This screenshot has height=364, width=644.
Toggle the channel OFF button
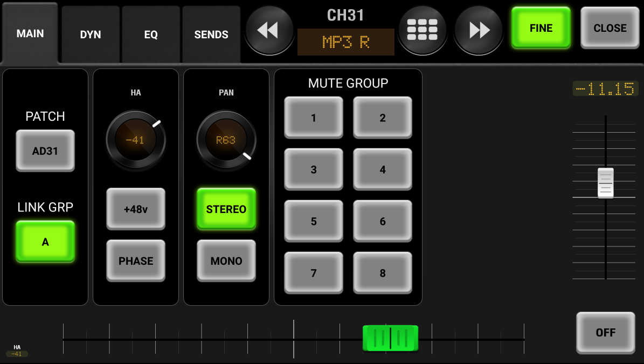[606, 332]
